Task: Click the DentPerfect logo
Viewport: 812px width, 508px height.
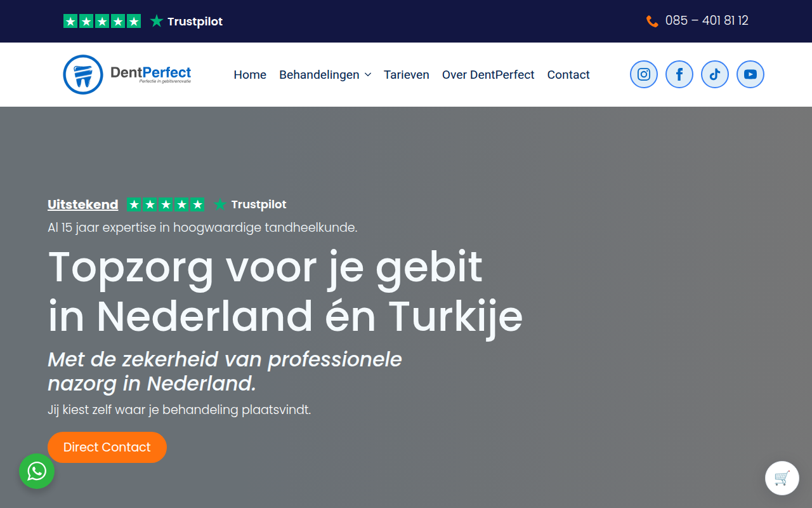Action: [x=128, y=74]
